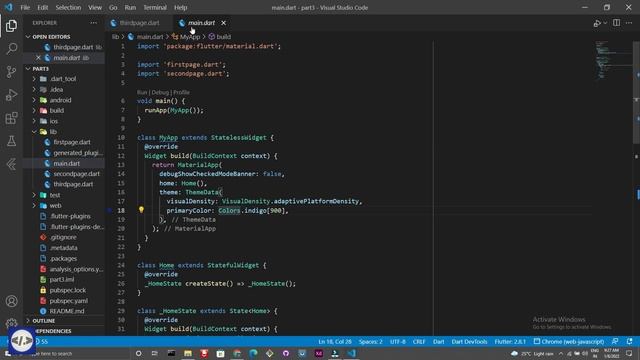Split the editor to the right
Image resolution: width=640 pixels, height=360 pixels.
[616, 23]
